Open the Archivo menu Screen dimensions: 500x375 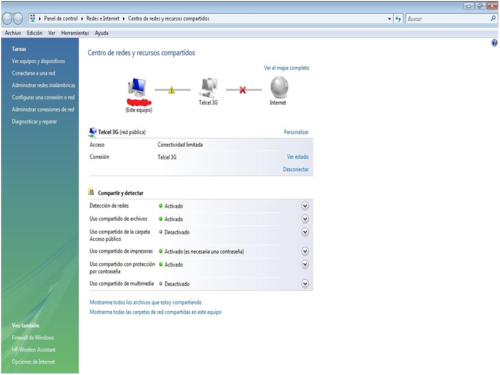[13, 33]
